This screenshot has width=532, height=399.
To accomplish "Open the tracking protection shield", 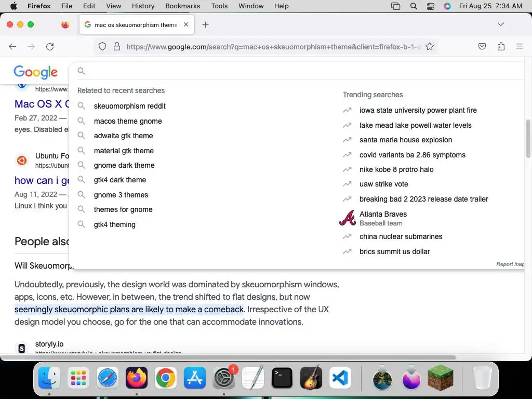I will tap(102, 46).
